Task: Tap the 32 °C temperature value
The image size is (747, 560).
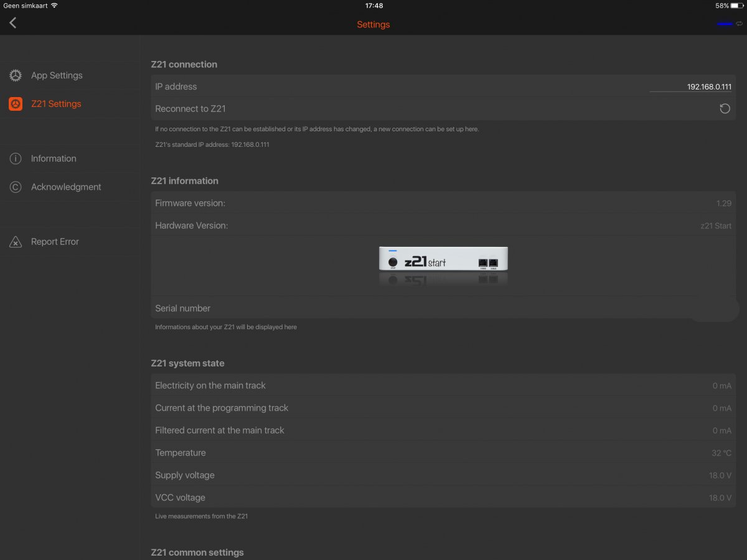Action: point(721,453)
